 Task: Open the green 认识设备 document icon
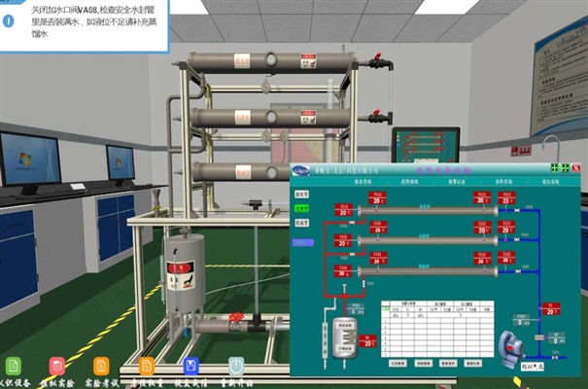(14, 366)
